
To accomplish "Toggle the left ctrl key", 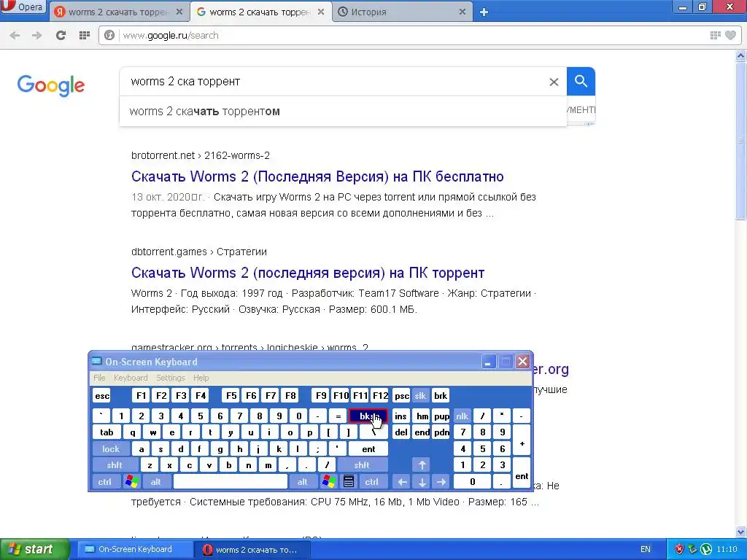I will (x=105, y=482).
